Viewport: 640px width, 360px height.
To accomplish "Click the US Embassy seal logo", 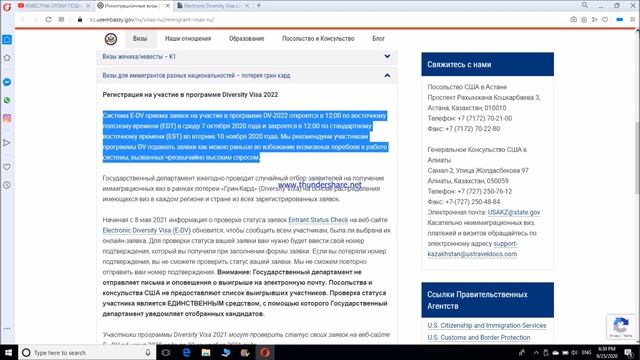I will [111, 39].
